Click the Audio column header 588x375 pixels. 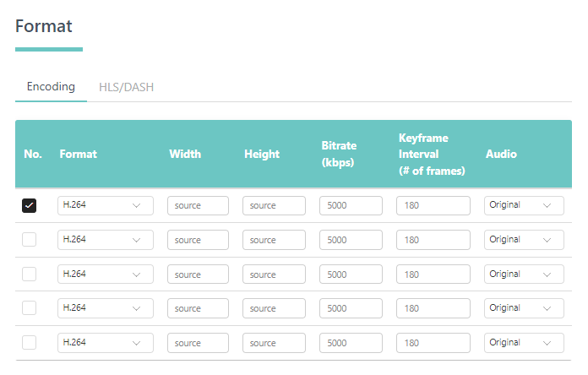pyautogui.click(x=501, y=154)
